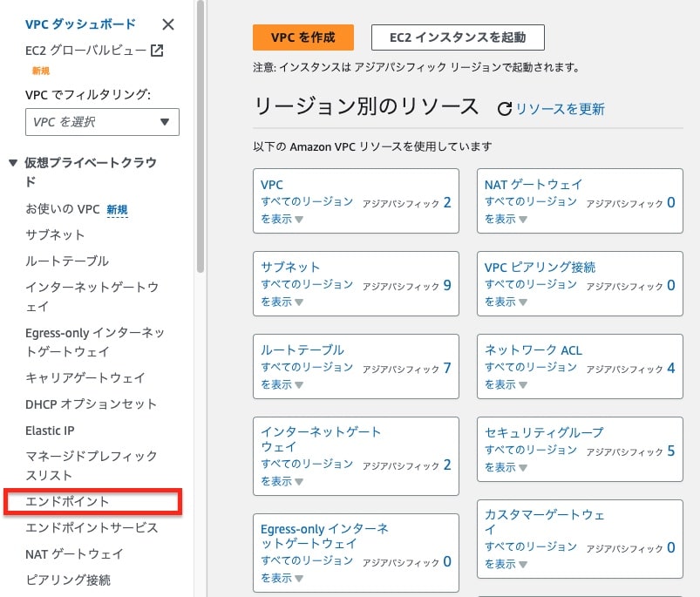Open the ルートテーブル resource card title
This screenshot has height=597, width=700.
click(302, 349)
